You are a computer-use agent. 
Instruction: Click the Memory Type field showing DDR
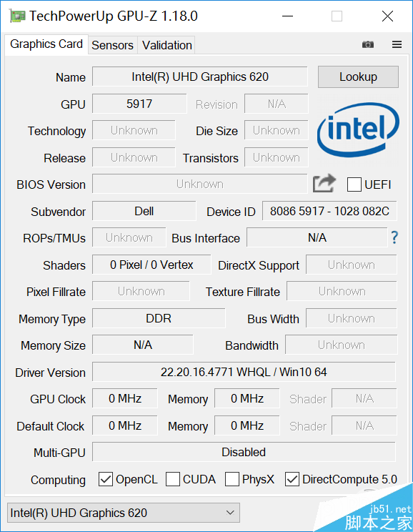tap(159, 318)
